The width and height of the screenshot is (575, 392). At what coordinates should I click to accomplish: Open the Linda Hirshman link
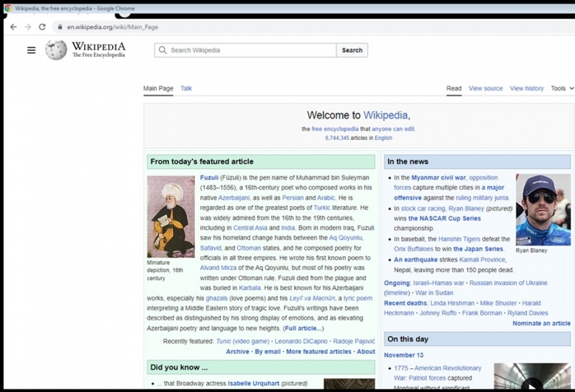pyautogui.click(x=452, y=304)
